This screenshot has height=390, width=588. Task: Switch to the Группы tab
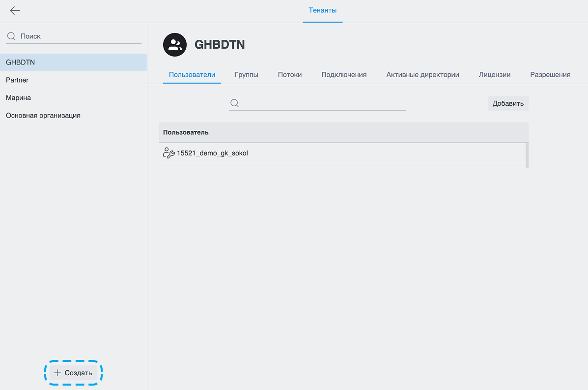click(x=247, y=75)
